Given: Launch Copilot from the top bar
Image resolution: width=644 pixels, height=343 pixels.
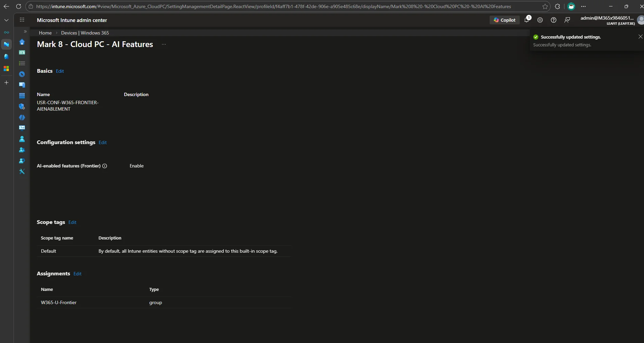Looking at the screenshot, I should [504, 20].
